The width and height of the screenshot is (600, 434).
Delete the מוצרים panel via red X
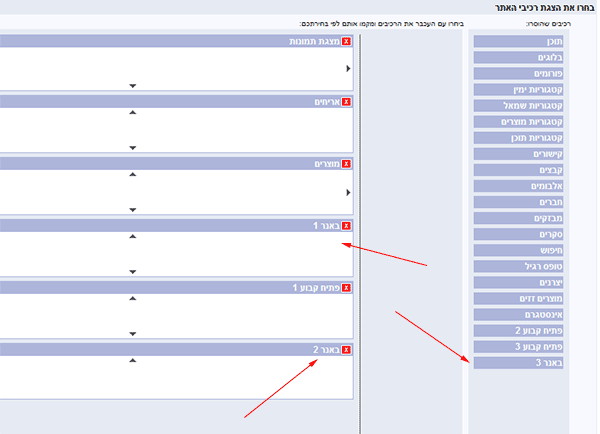pyautogui.click(x=347, y=164)
